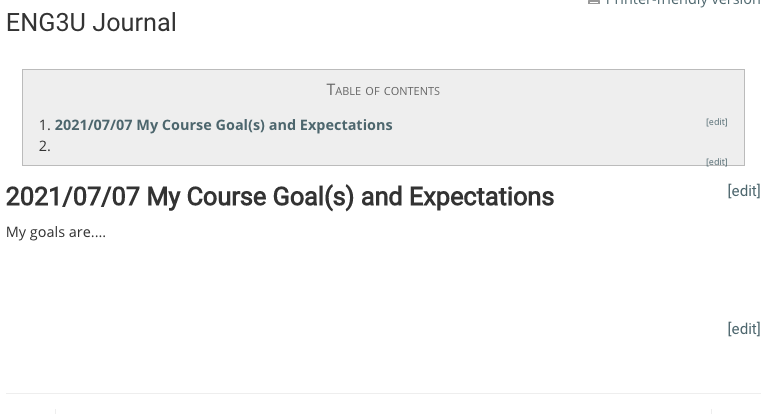The image size is (774, 414).
Task: Click edit beside second contents entry
Action: pos(716,161)
